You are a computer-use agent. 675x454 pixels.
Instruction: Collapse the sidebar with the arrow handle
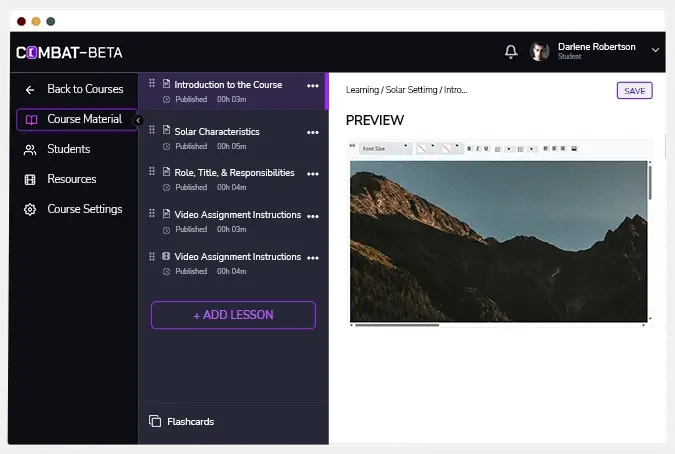(138, 120)
